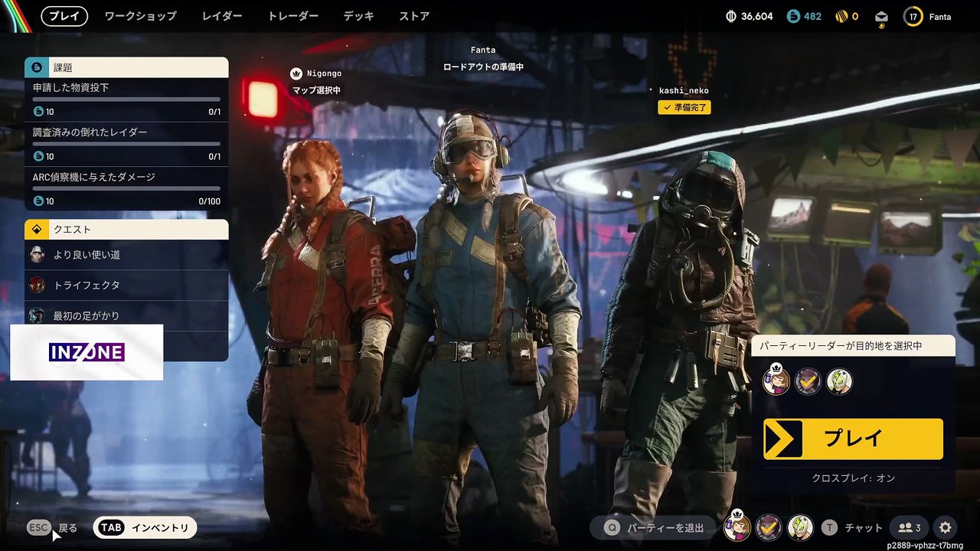Open the トライフェクタ quest
This screenshot has width=980, height=551.
tap(126, 285)
